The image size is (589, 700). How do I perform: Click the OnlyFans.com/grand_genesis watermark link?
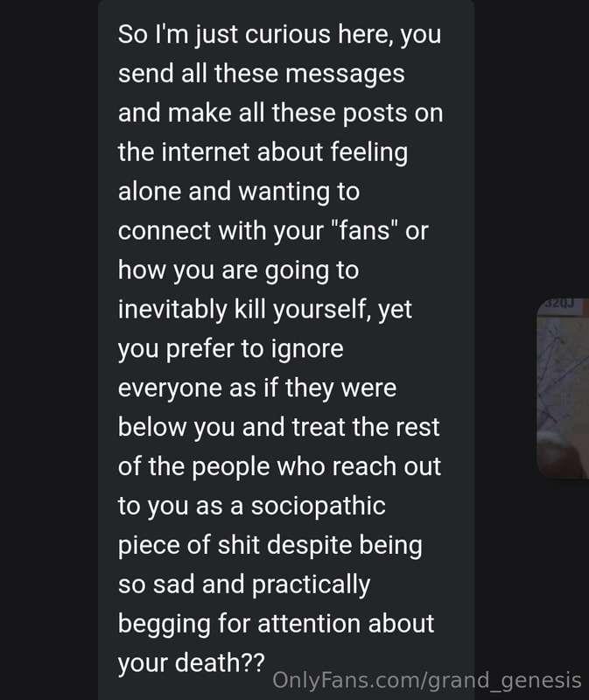tap(426, 680)
